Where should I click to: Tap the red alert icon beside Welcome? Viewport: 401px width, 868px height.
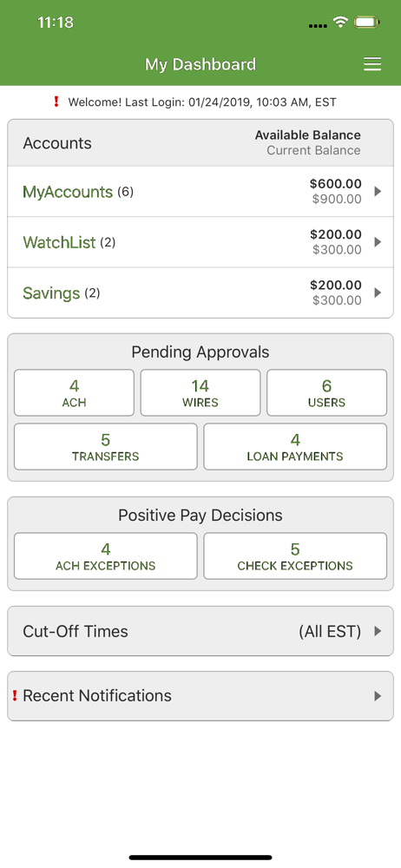[x=56, y=102]
